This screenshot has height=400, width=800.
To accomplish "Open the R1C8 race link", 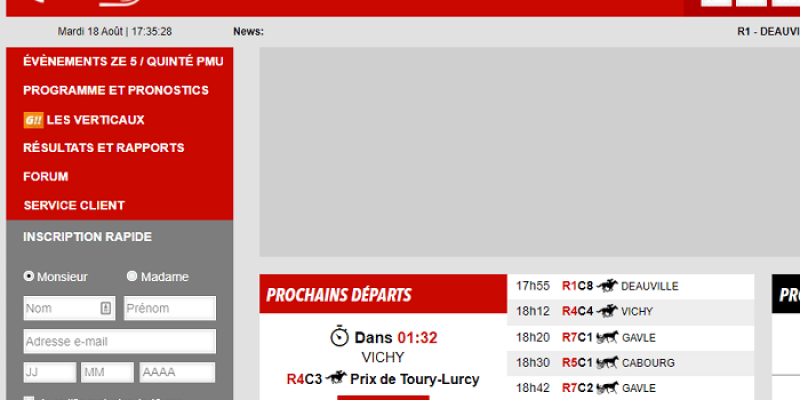I will [578, 286].
